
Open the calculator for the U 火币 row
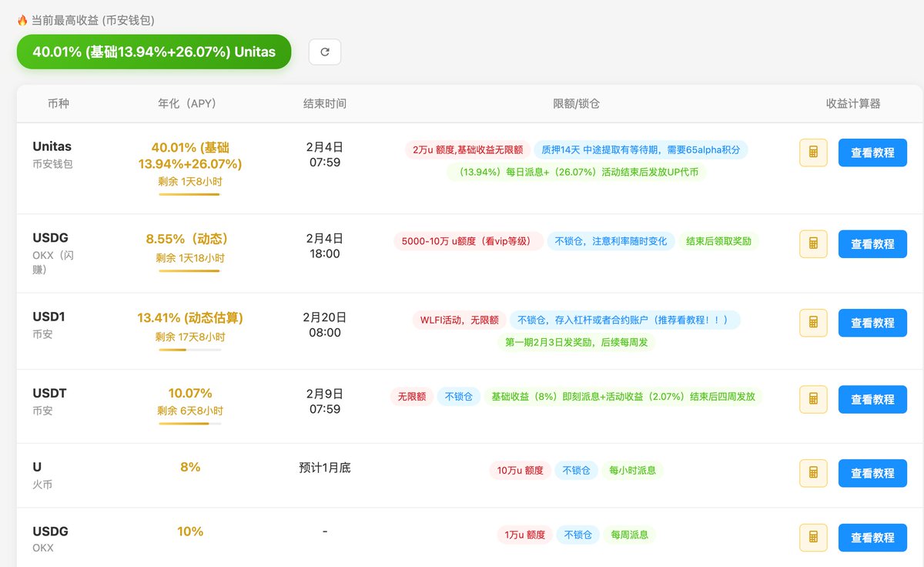coord(813,473)
